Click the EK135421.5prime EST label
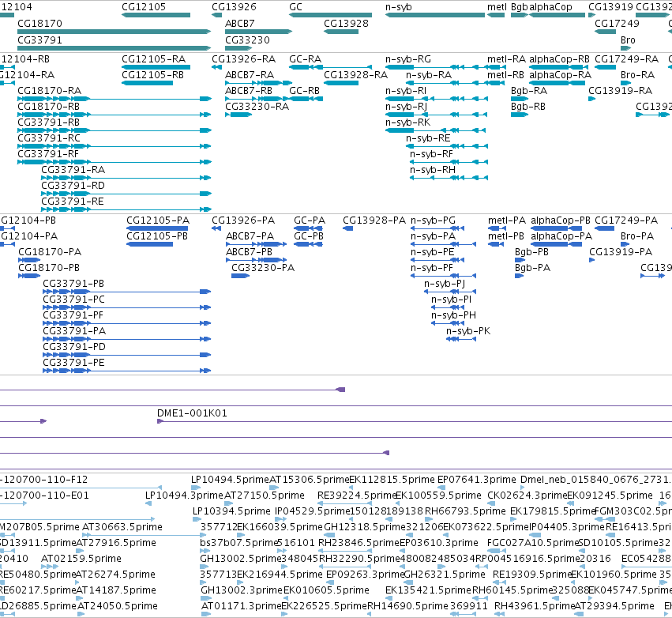 (x=429, y=590)
